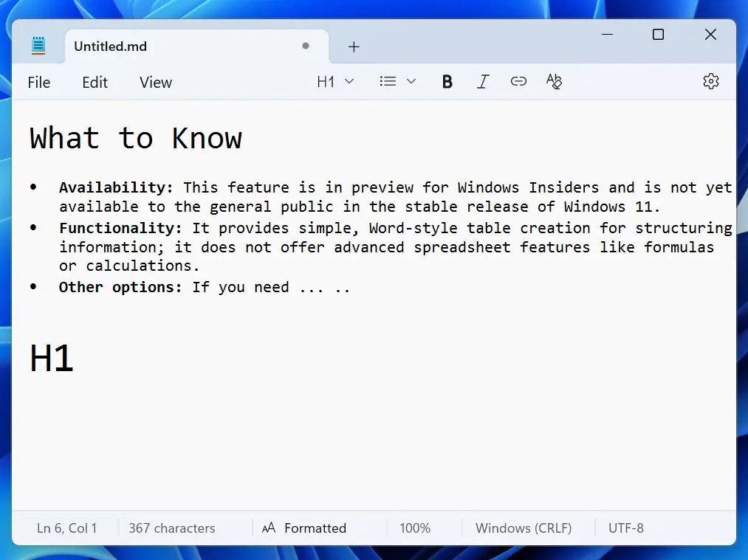
Task: Open Notepad settings gear
Action: click(710, 82)
